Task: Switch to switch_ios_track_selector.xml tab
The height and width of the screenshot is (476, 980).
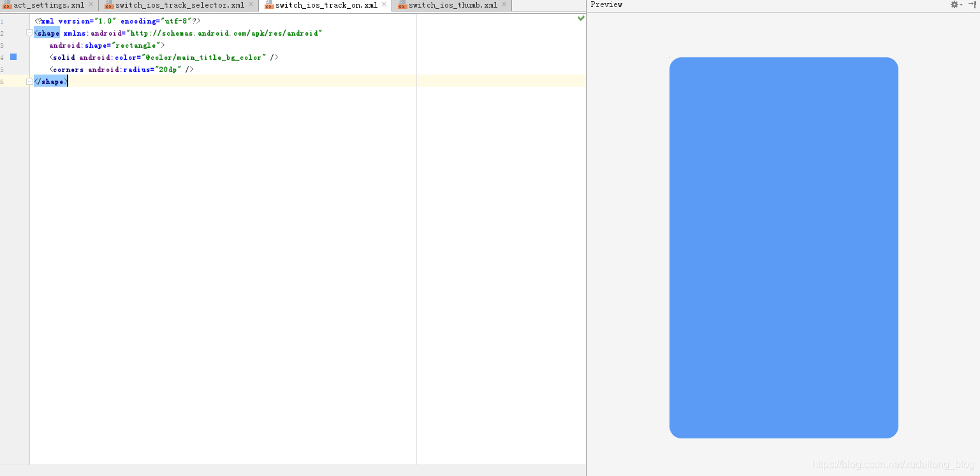Action: coord(180,5)
